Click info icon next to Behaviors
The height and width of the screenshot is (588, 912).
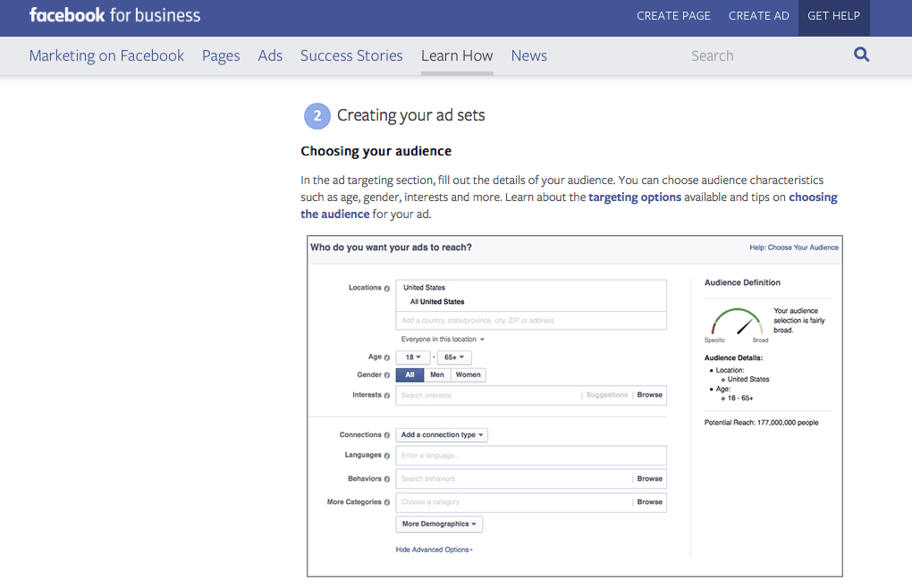pyautogui.click(x=387, y=479)
